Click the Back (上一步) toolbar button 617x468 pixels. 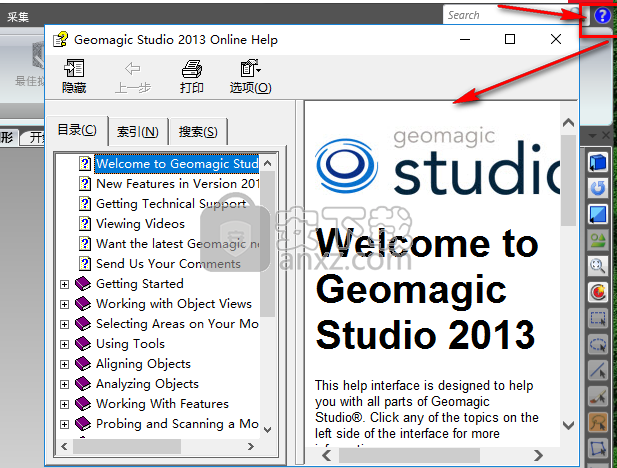(133, 76)
